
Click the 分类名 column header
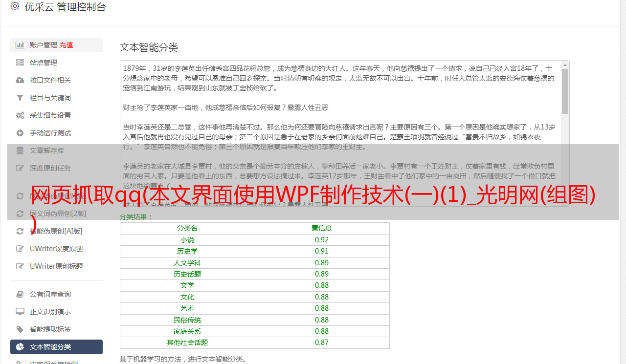pos(187,228)
